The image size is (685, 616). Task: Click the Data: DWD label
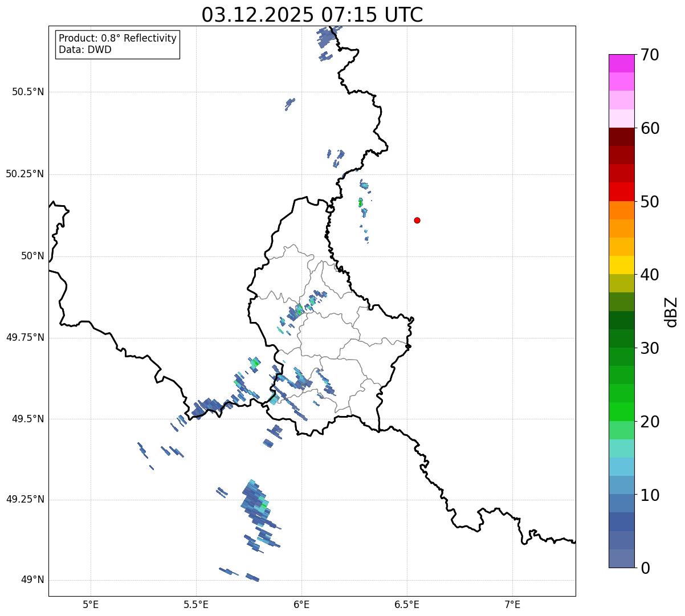click(85, 50)
